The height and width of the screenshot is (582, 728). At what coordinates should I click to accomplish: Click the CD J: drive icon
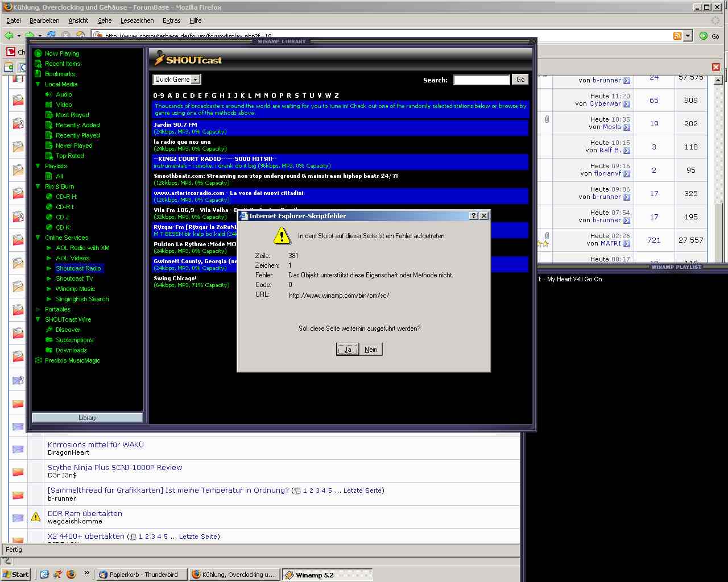[x=49, y=217]
